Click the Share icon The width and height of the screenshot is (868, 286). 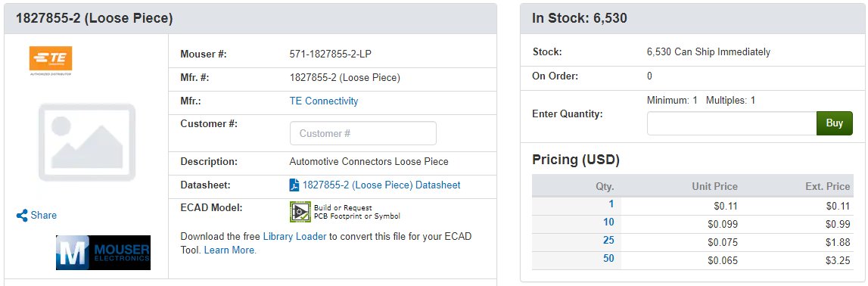22,215
